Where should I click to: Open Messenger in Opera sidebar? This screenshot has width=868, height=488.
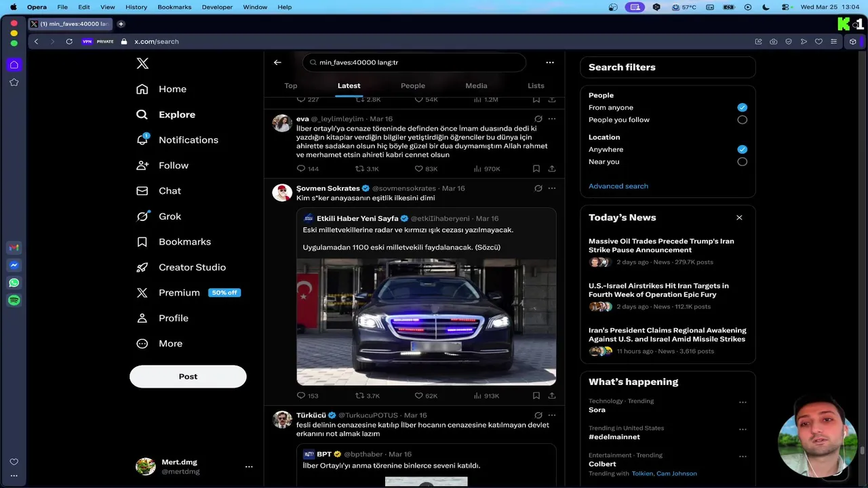(x=14, y=265)
